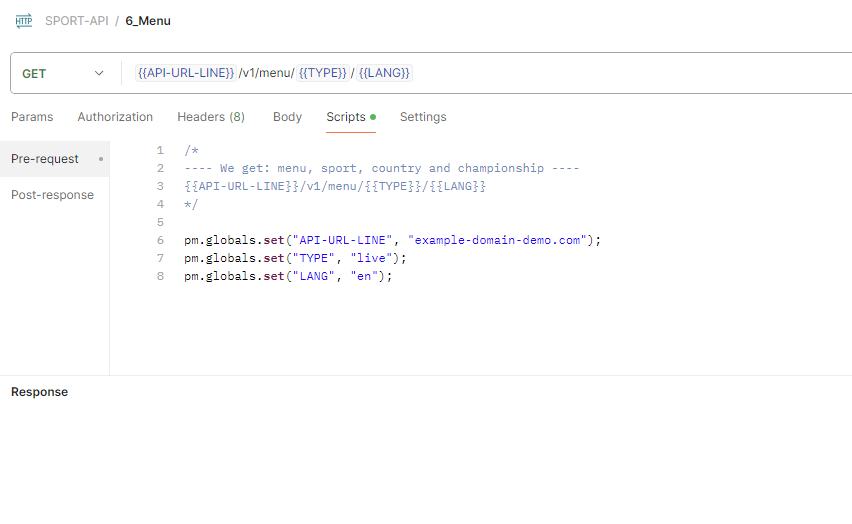The width and height of the screenshot is (852, 524).
Task: Switch to the Authorization tab
Action: coord(115,117)
